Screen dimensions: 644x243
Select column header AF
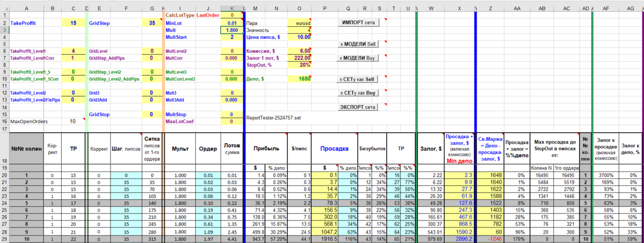pyautogui.click(x=605, y=9)
